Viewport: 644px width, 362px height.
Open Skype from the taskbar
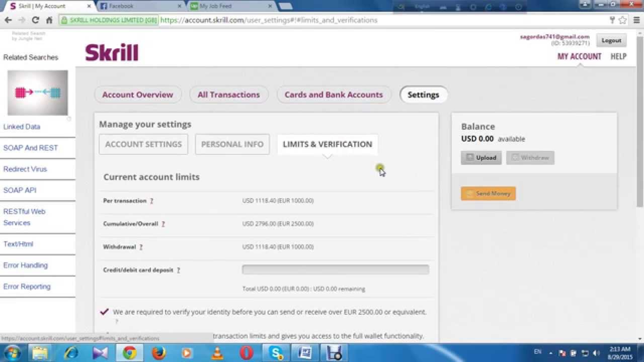276,353
